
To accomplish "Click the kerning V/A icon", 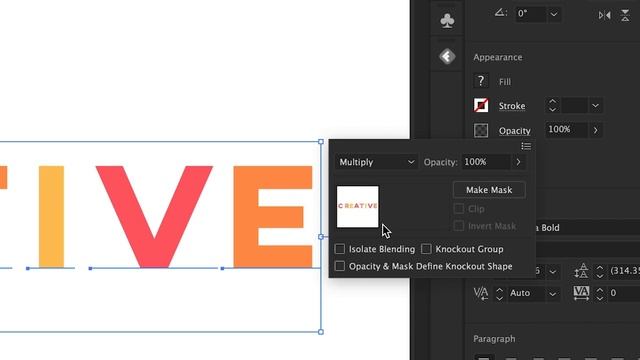I will tap(481, 293).
